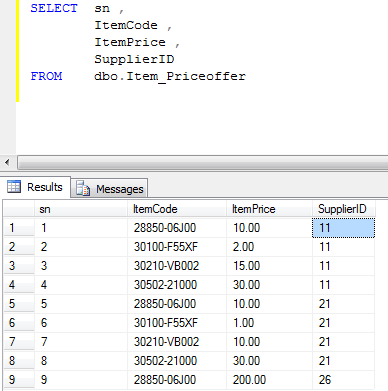
Task: Click the Results grid icon
Action: tap(14, 187)
